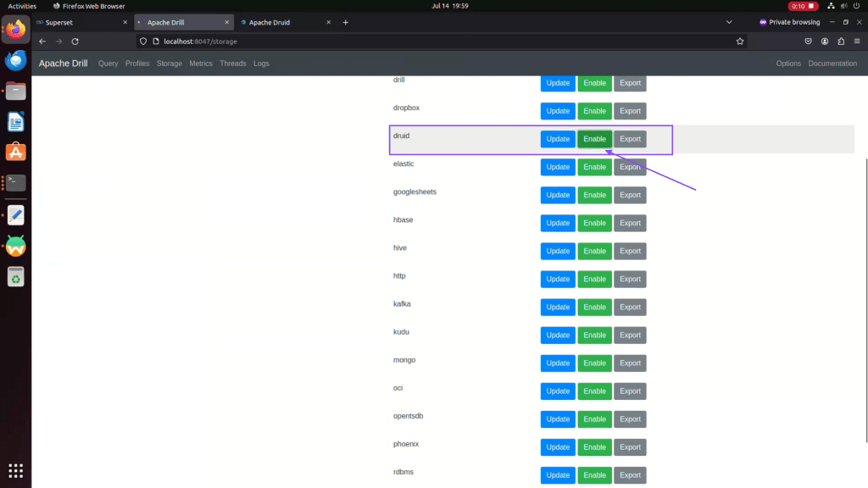Click the Firefox reload page icon

click(x=75, y=41)
